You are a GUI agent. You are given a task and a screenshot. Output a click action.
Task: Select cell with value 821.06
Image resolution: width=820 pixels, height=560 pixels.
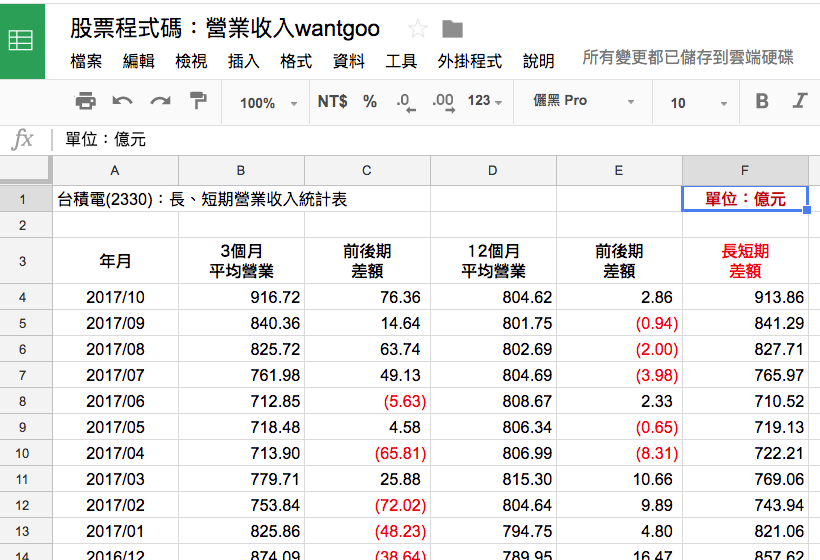coord(745,531)
